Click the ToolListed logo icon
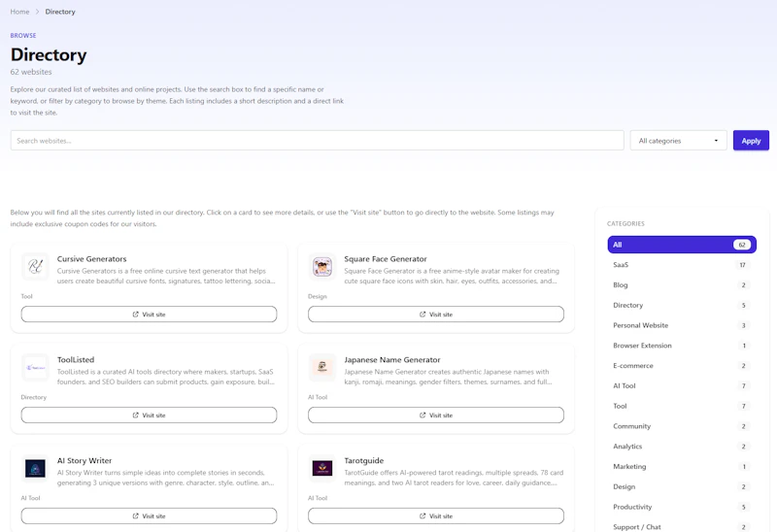Viewport: 777px width, 532px height. pos(35,368)
